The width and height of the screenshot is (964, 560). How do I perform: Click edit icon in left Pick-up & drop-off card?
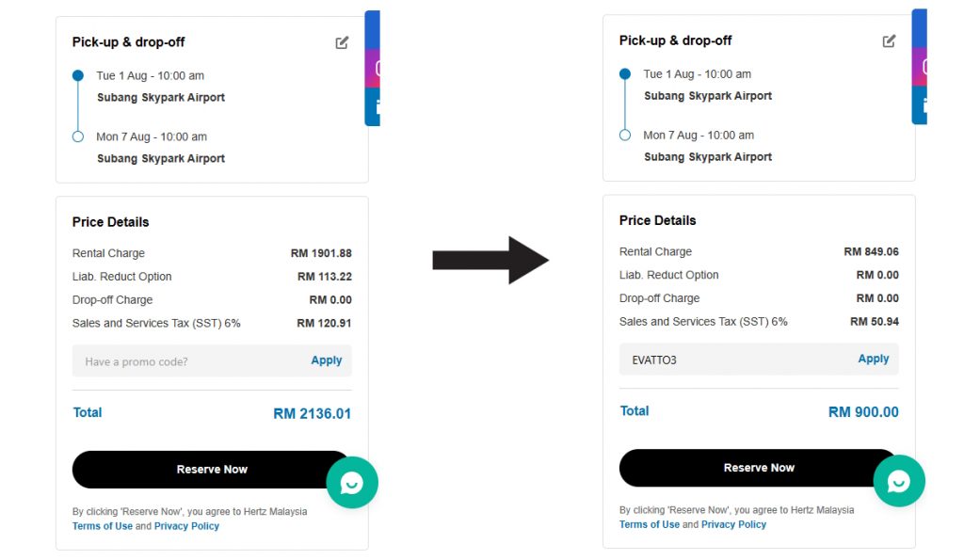pyautogui.click(x=342, y=42)
